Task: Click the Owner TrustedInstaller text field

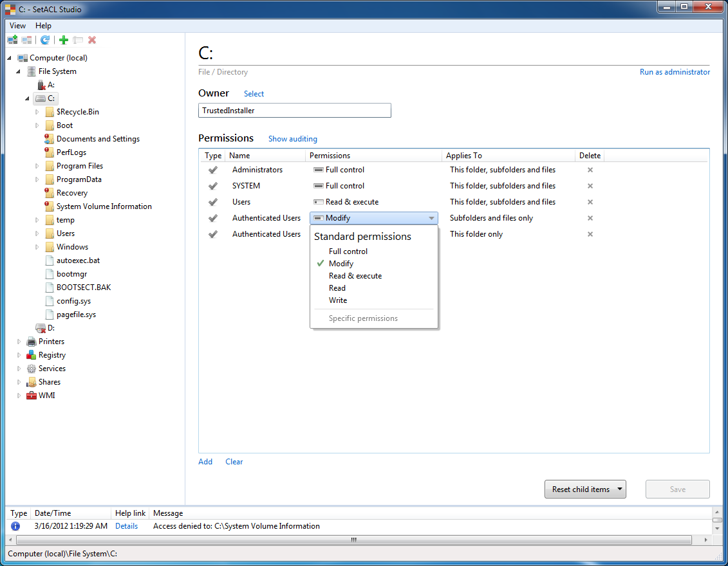Action: pos(294,111)
